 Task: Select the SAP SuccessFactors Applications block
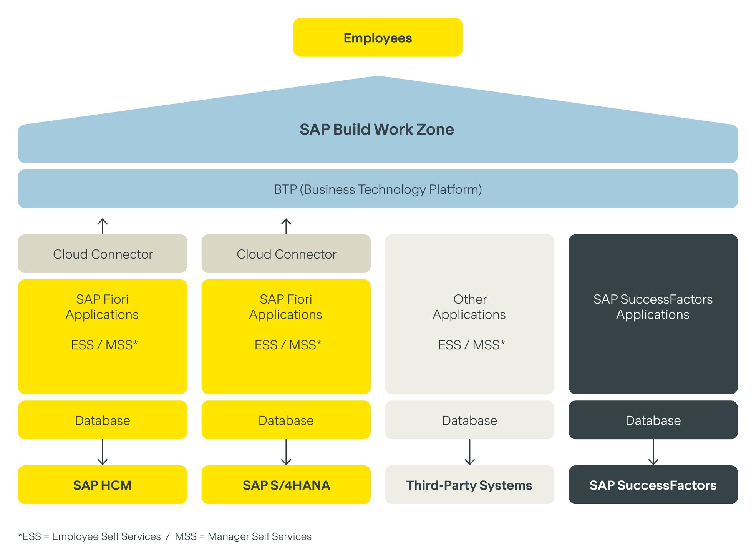tap(653, 314)
